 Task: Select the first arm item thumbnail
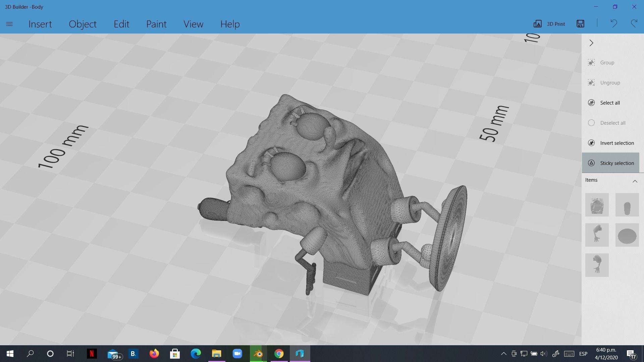point(597,235)
